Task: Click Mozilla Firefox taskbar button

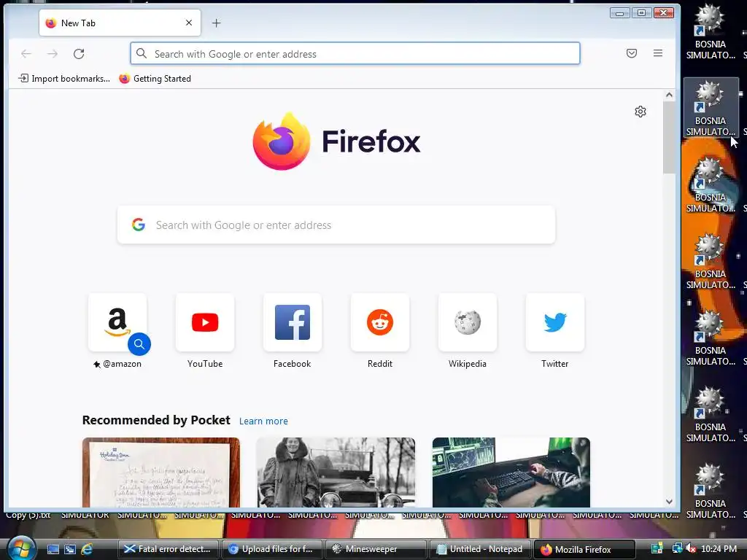Action: tap(584, 549)
